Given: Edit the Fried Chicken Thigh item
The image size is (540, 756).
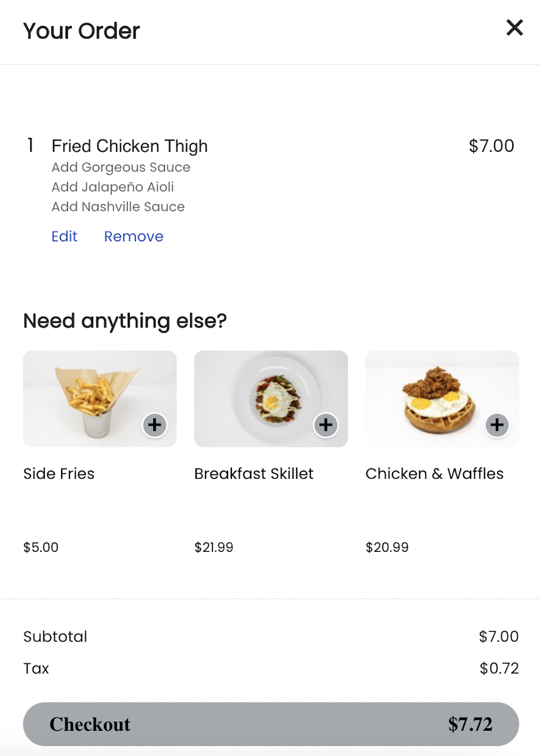Looking at the screenshot, I should pos(64,236).
